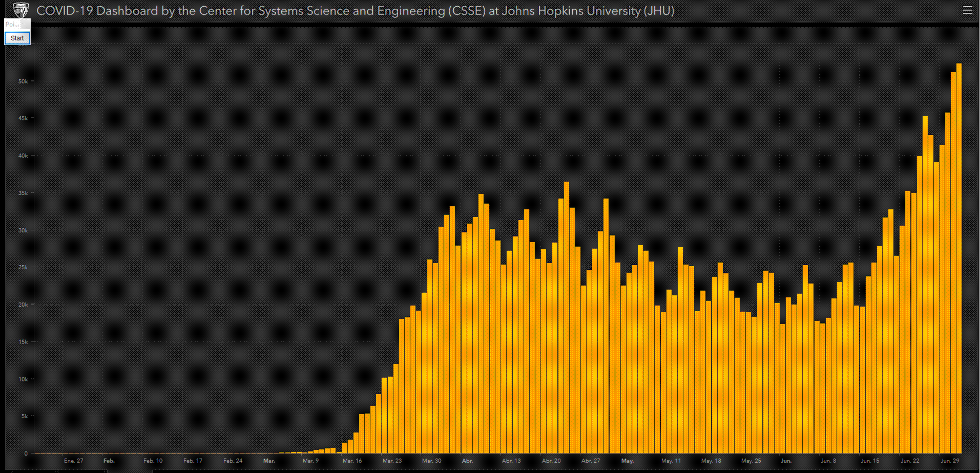Click the '20k' y-axis label
980x473 pixels.
[x=23, y=305]
